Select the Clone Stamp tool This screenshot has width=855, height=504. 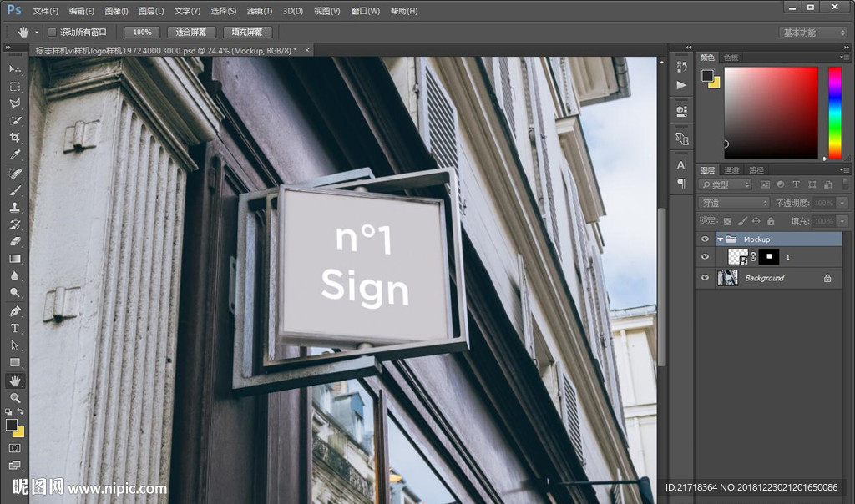point(15,207)
